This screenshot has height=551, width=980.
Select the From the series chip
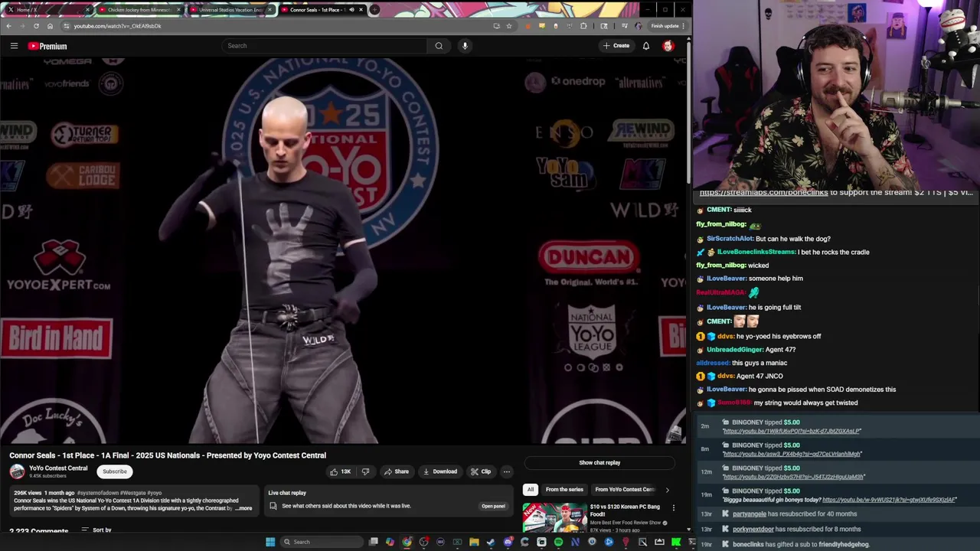click(564, 490)
